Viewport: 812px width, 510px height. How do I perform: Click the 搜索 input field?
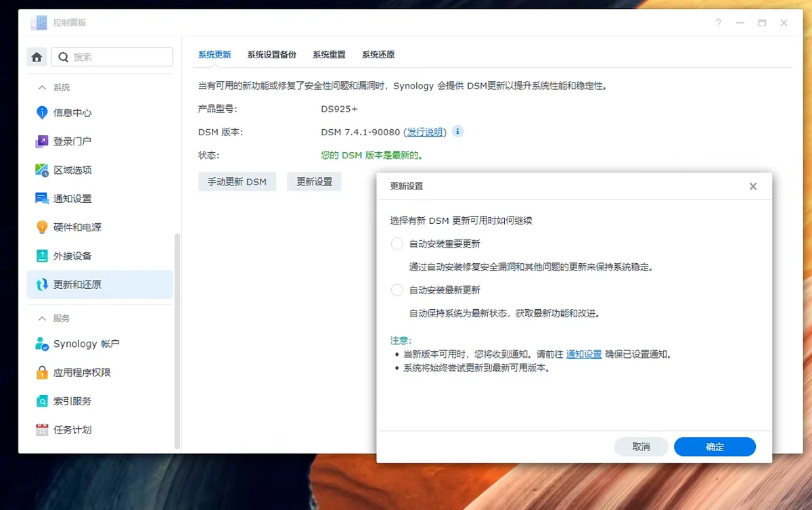[112, 57]
